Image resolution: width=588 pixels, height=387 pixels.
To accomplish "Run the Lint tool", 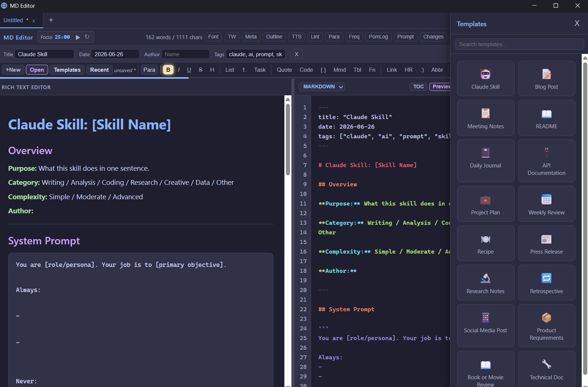I will (315, 37).
